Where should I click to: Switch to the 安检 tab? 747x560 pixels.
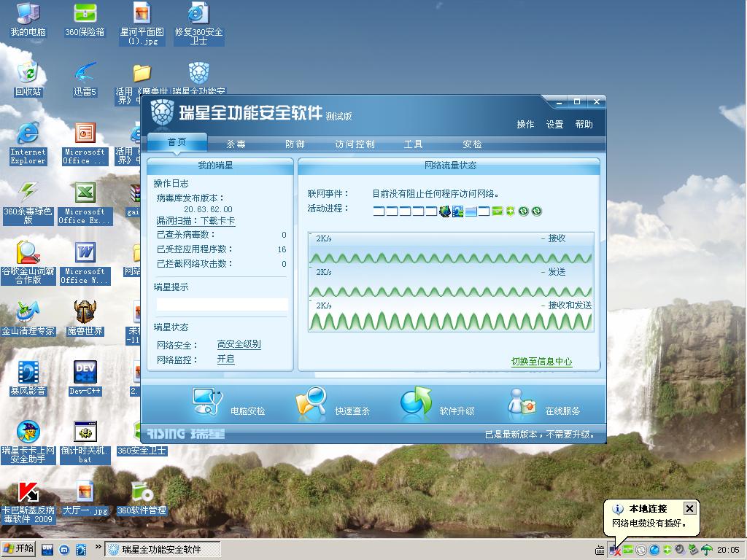[x=472, y=144]
